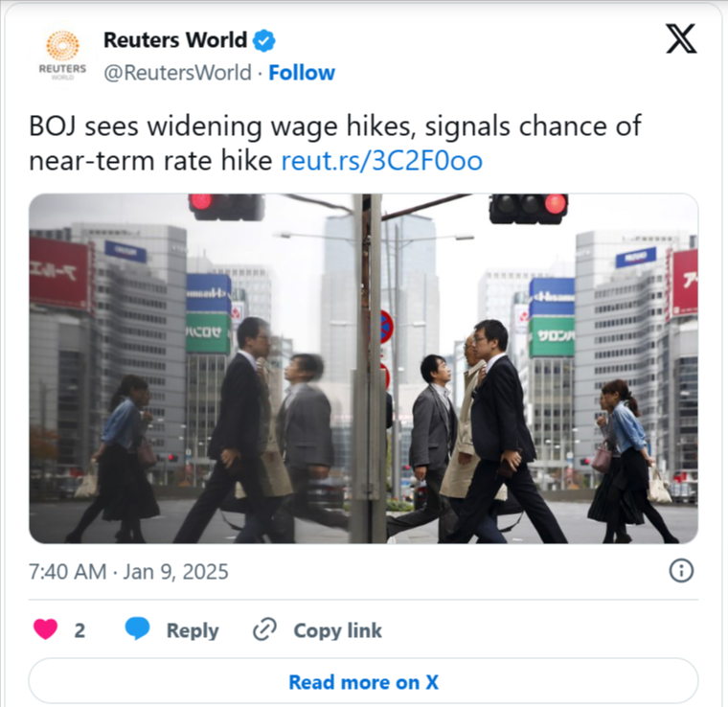728x707 pixels.
Task: Click the blue no-parking sign in the photo
Action: [x=386, y=327]
